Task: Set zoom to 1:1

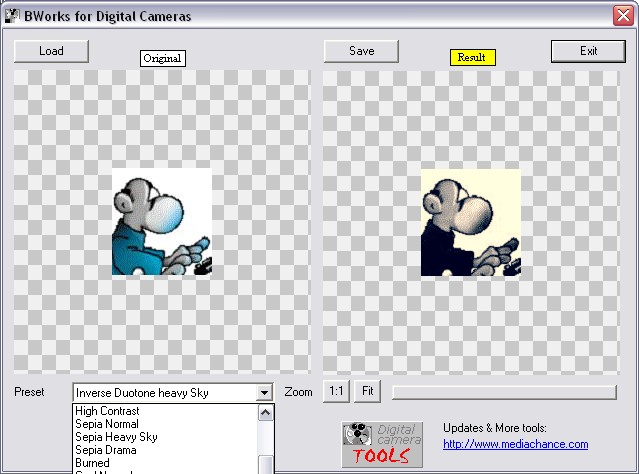Action: point(336,391)
